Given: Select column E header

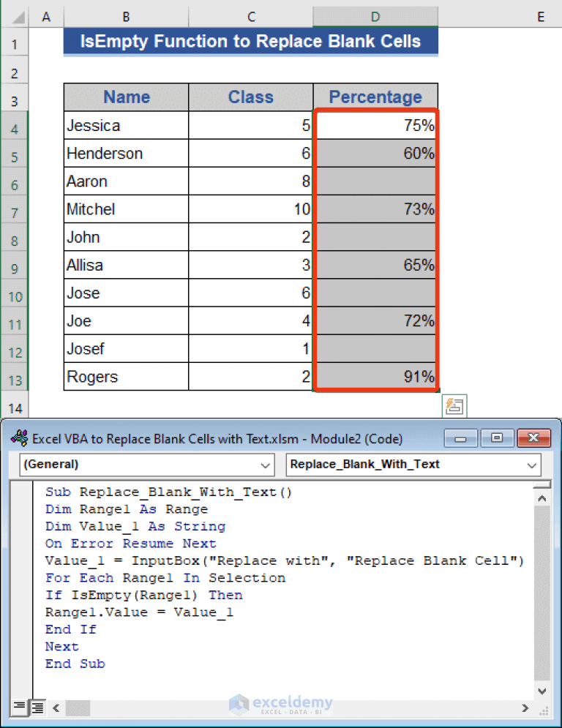Looking at the screenshot, I should click(500, 17).
